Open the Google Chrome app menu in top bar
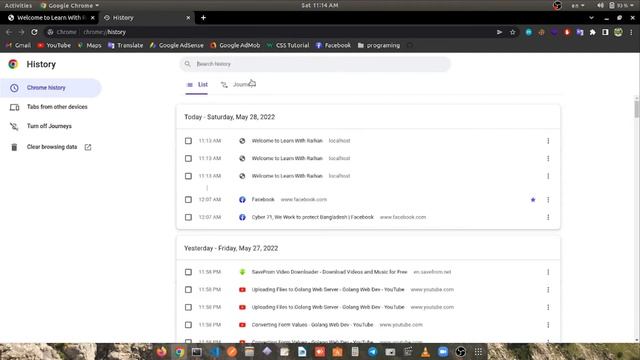This screenshot has height=360, width=640. point(70,5)
